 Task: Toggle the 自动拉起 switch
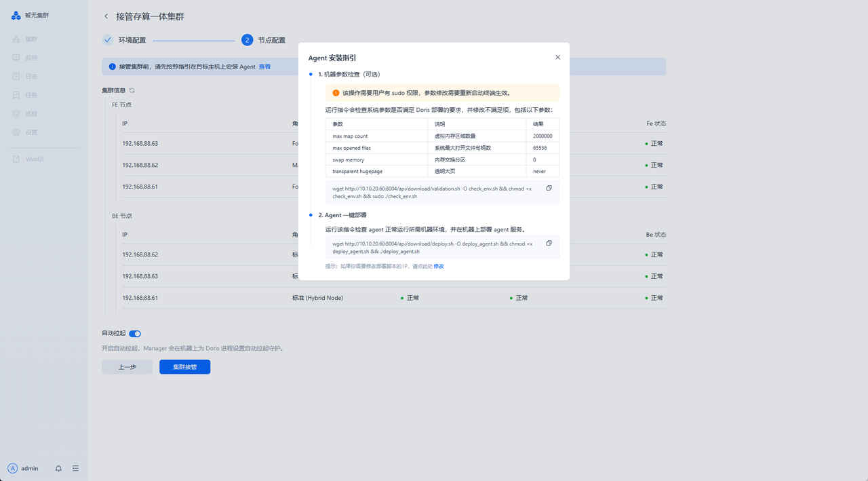[135, 334]
